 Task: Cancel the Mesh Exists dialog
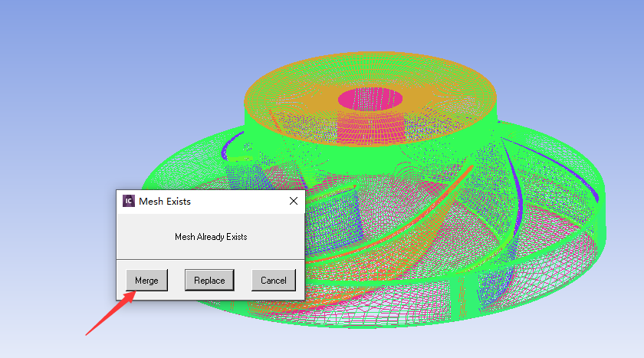[x=273, y=281]
